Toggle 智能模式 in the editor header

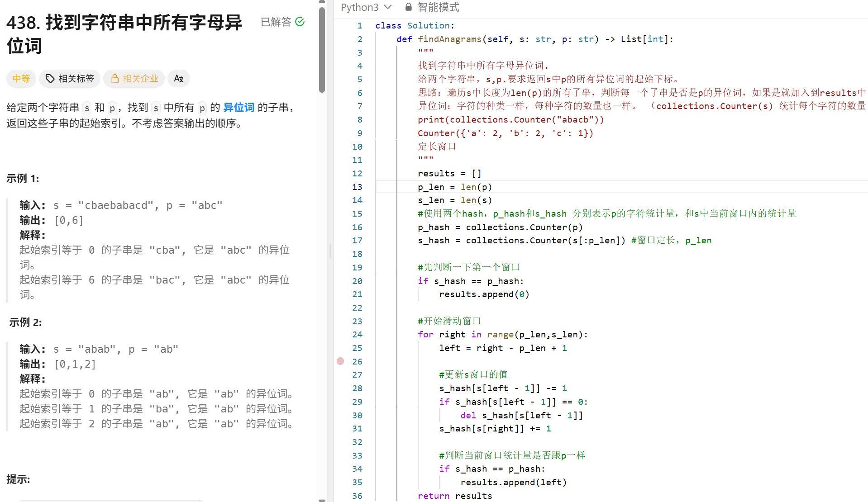(x=438, y=7)
